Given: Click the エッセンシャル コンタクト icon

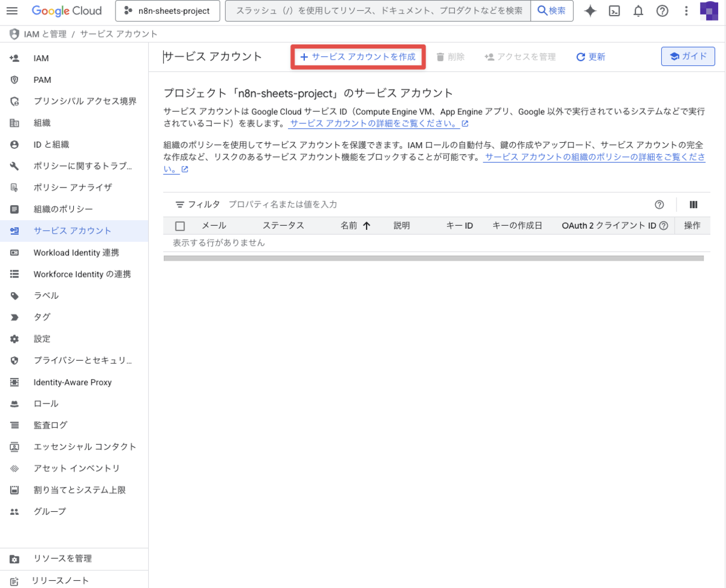Looking at the screenshot, I should pyautogui.click(x=15, y=446).
